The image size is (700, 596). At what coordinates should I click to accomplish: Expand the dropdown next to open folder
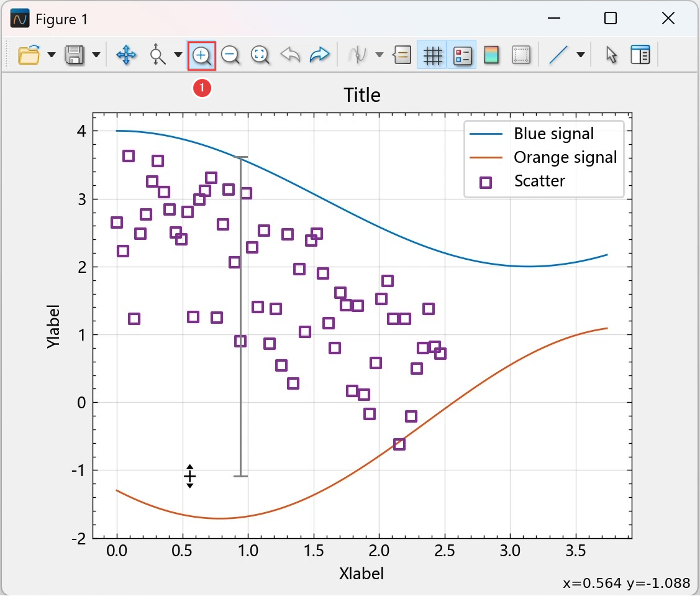(x=52, y=55)
